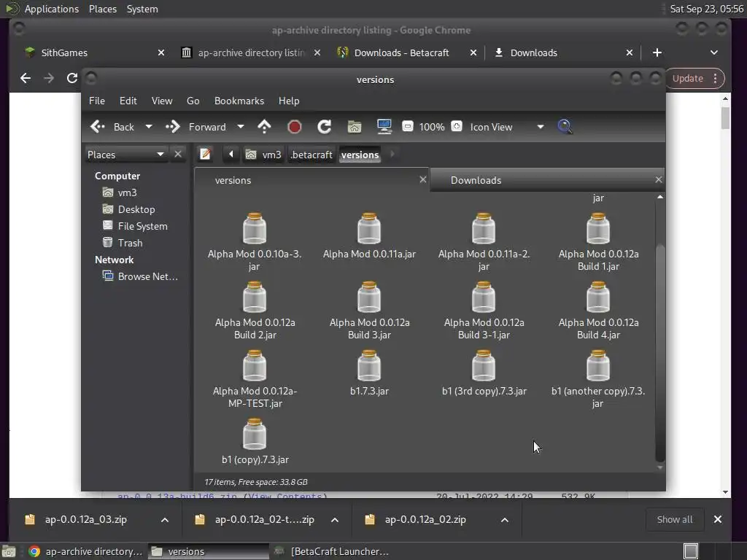Open vm3 in Places sidebar
The height and width of the screenshot is (560, 747).
pos(127,192)
